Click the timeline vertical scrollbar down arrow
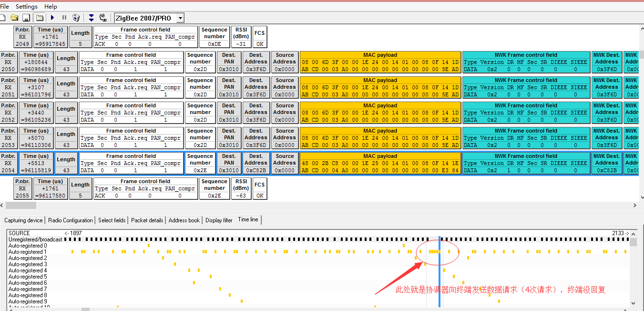Image resolution: width=644 pixels, height=311 pixels. tap(634, 303)
